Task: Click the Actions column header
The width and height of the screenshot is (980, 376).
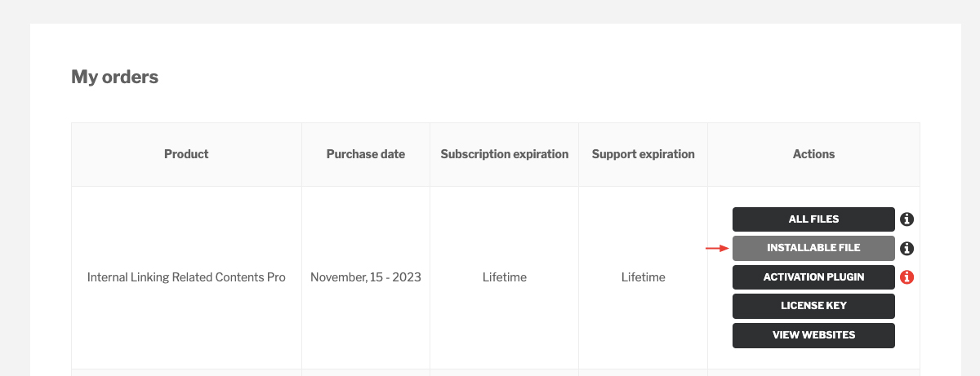Action: pos(813,154)
